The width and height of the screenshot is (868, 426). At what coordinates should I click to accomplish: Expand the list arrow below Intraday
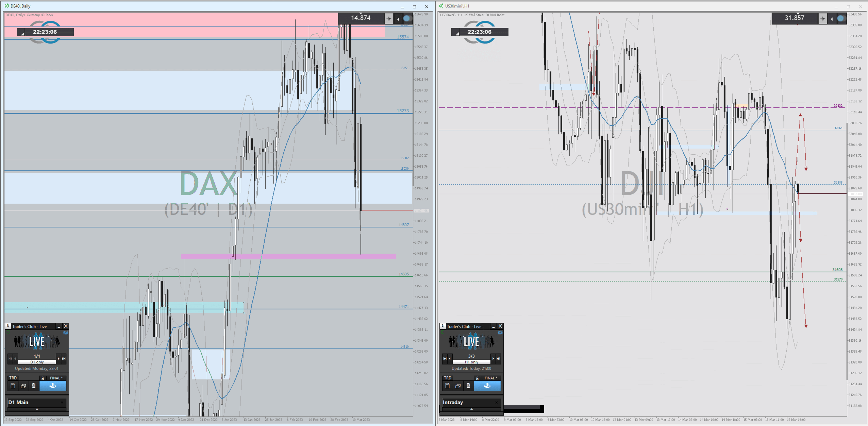[x=471, y=409]
